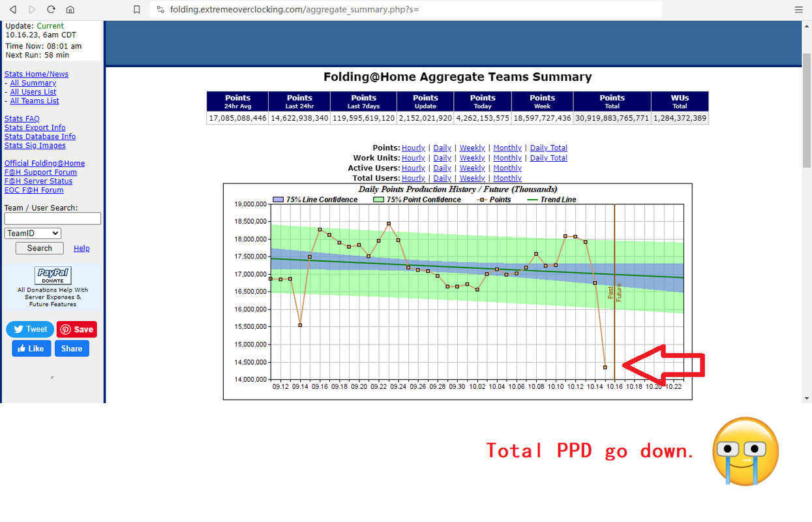Viewport: 812px width, 522px height.
Task: Open Active Users Hourly link
Action: click(414, 168)
